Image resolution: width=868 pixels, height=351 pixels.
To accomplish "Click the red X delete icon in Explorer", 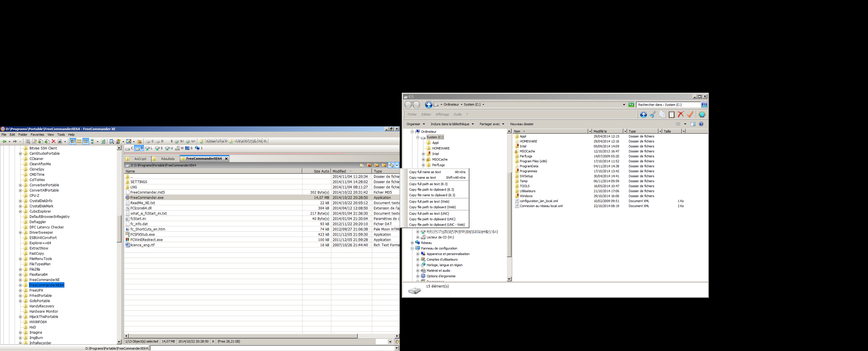I will 681,115.
